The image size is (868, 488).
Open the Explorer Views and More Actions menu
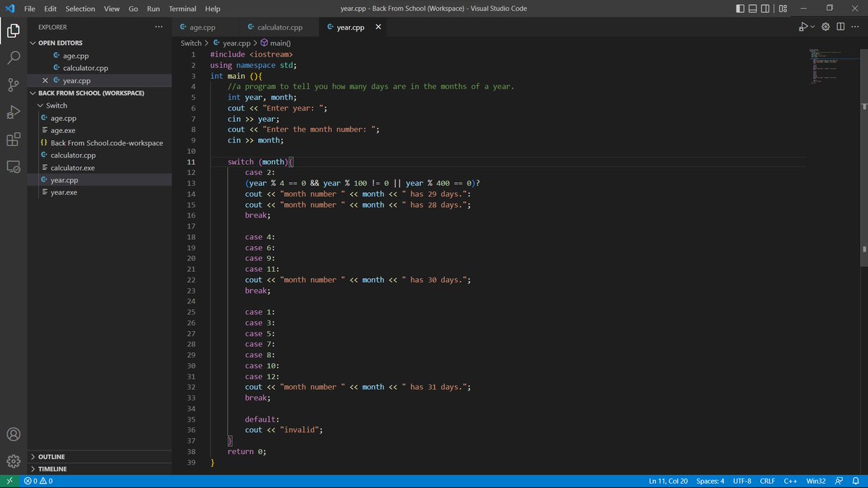(x=158, y=27)
